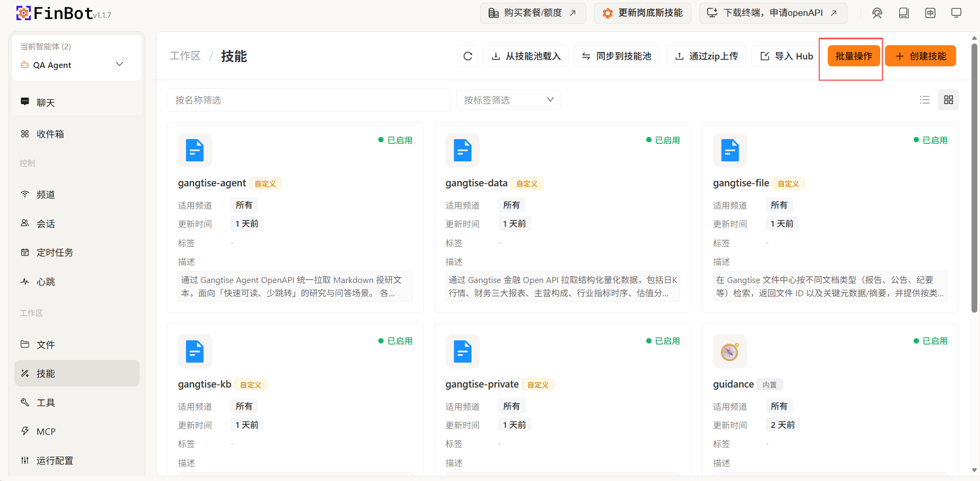This screenshot has height=481, width=980.
Task: Go to 频道 channels
Action: pos(77,194)
